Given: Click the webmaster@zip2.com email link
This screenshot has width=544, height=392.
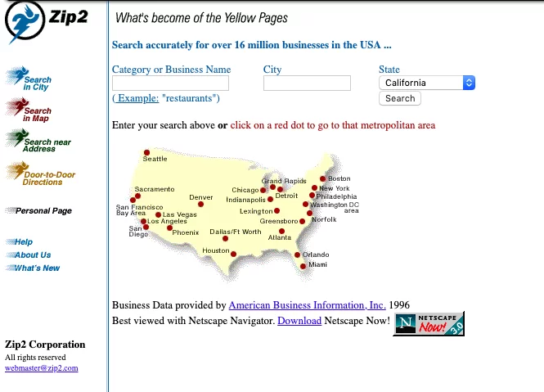Looking at the screenshot, I should (41, 368).
